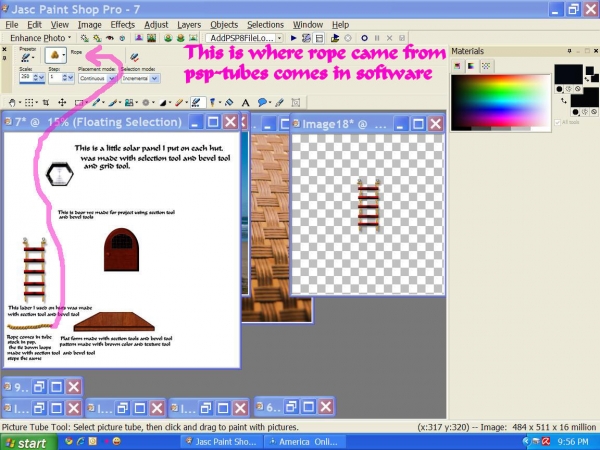Click the ladder image in Image18 window
Image resolution: width=600 pixels, height=450 pixels.
(x=368, y=205)
